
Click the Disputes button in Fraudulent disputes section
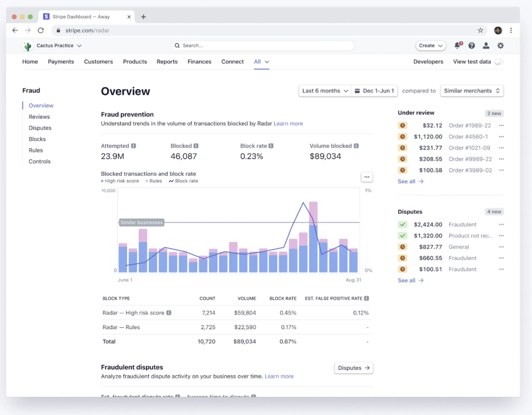(x=353, y=367)
